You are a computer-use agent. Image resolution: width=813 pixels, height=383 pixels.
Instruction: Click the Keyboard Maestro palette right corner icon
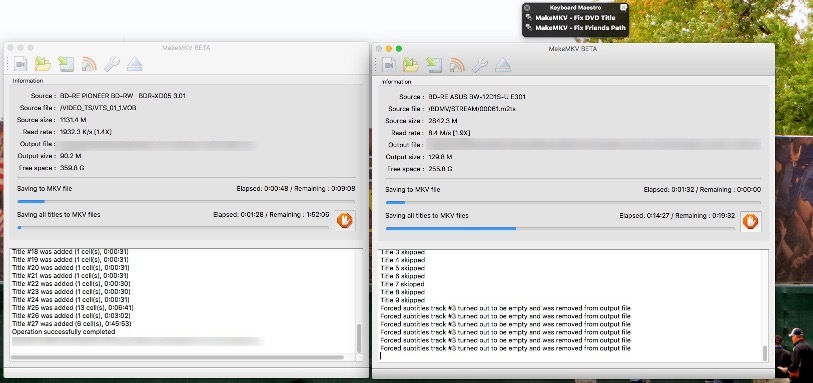tap(624, 8)
